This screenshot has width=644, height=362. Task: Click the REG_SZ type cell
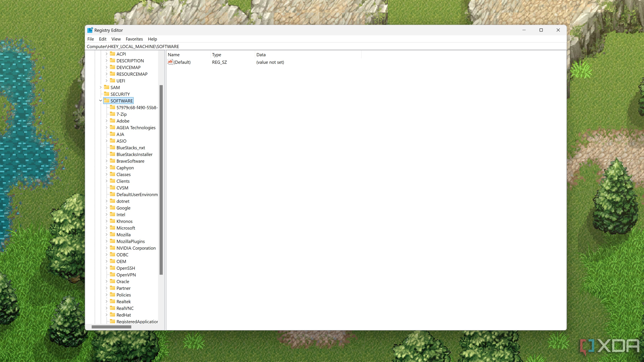click(219, 62)
